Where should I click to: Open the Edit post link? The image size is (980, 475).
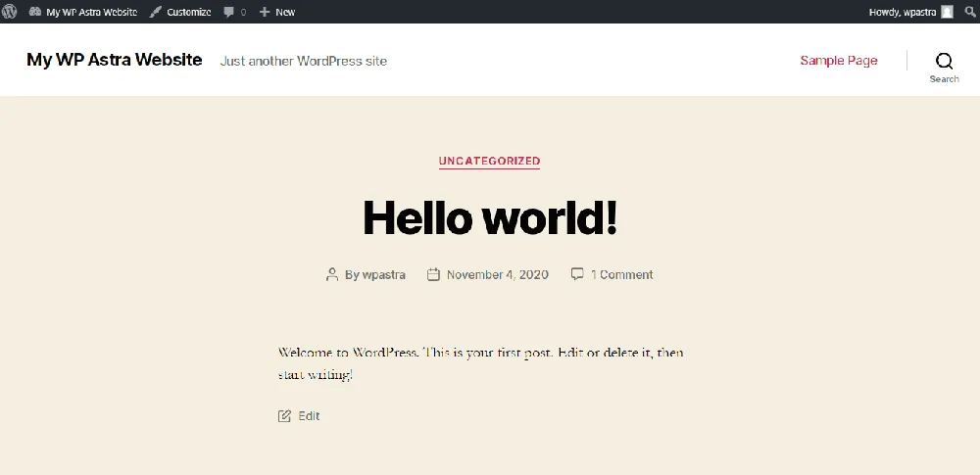coord(309,416)
